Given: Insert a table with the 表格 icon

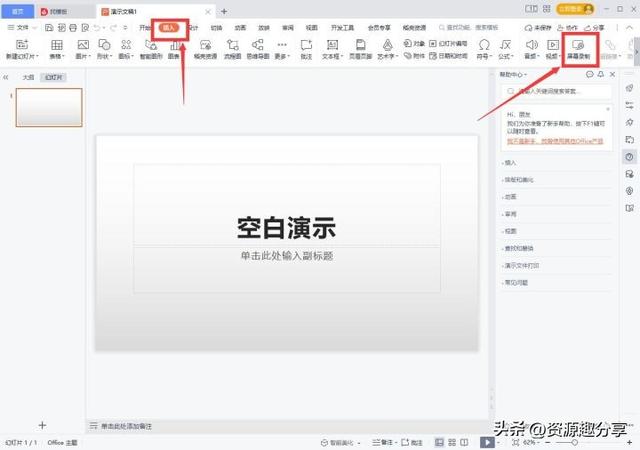Looking at the screenshot, I should point(57,49).
